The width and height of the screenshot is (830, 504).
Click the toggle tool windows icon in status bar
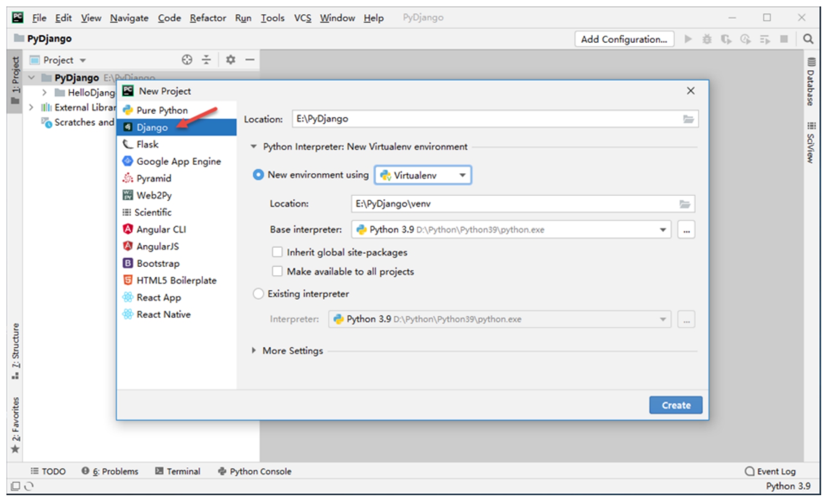click(16, 486)
